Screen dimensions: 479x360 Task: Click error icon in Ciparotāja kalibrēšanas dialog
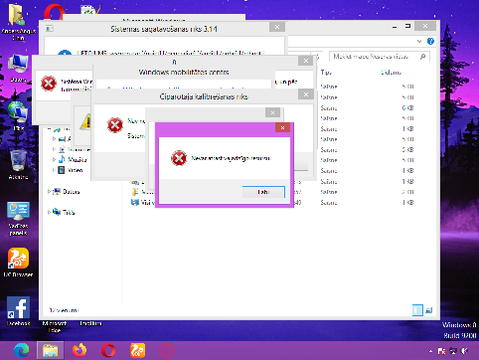point(115,125)
